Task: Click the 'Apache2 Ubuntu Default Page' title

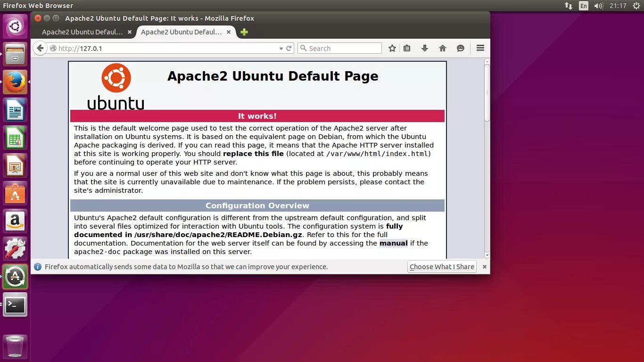Action: tap(272, 76)
